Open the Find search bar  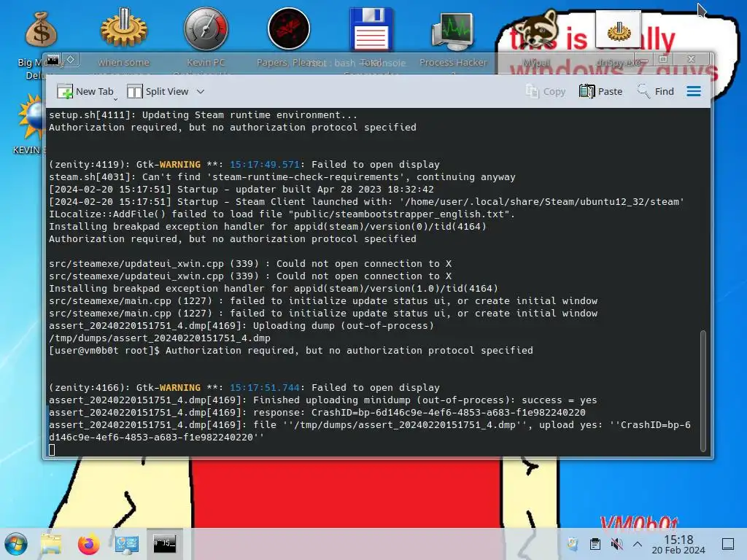(656, 91)
